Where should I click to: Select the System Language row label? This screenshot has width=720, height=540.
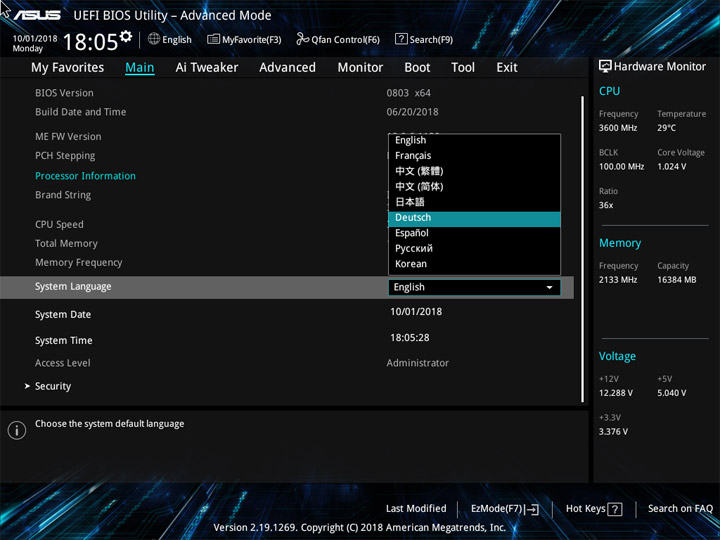coord(73,287)
